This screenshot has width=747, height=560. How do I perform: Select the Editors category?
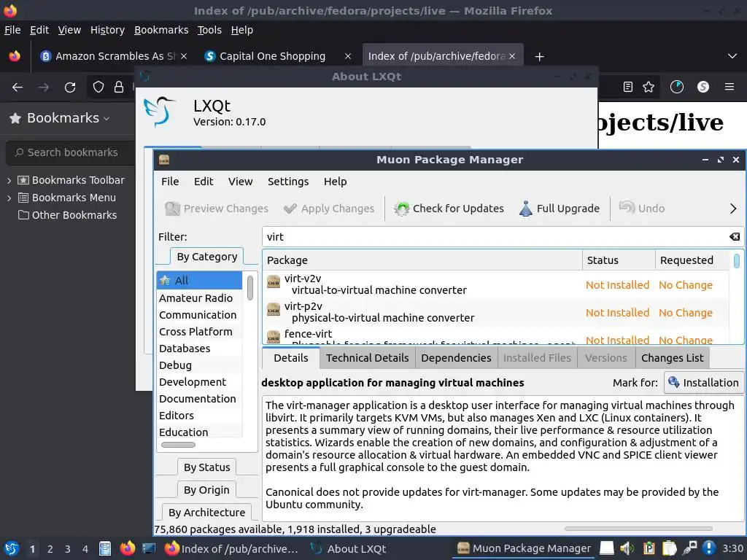click(199, 415)
